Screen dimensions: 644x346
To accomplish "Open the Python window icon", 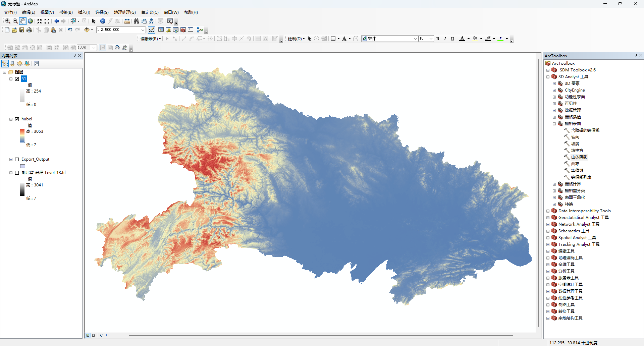I will (x=191, y=30).
